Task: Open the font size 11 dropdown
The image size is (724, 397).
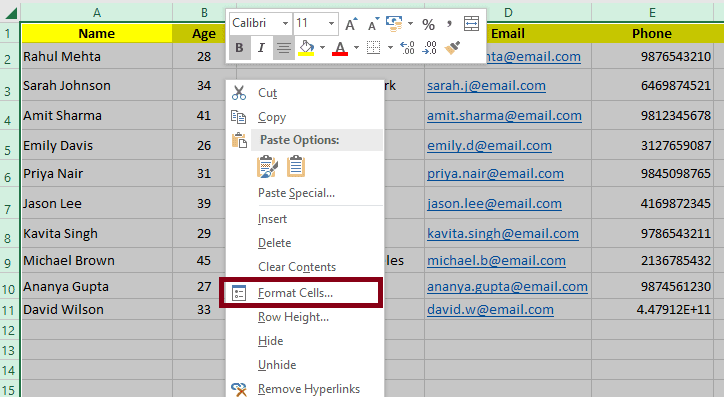Action: (x=331, y=23)
